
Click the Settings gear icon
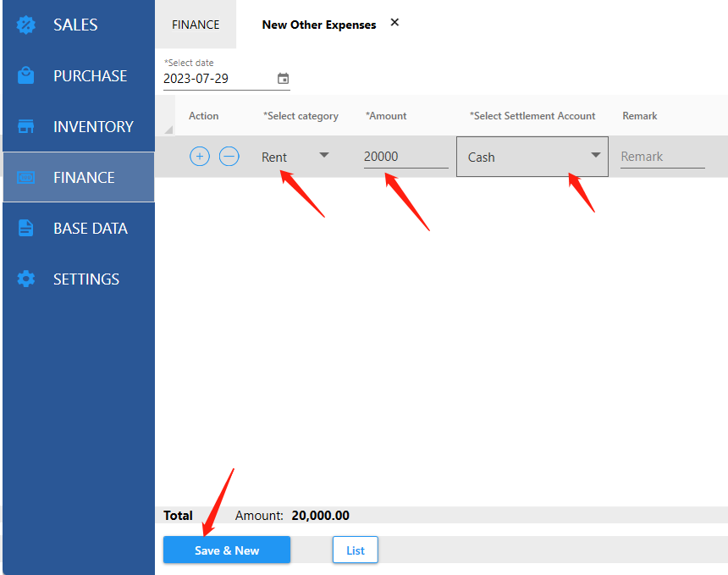point(26,279)
